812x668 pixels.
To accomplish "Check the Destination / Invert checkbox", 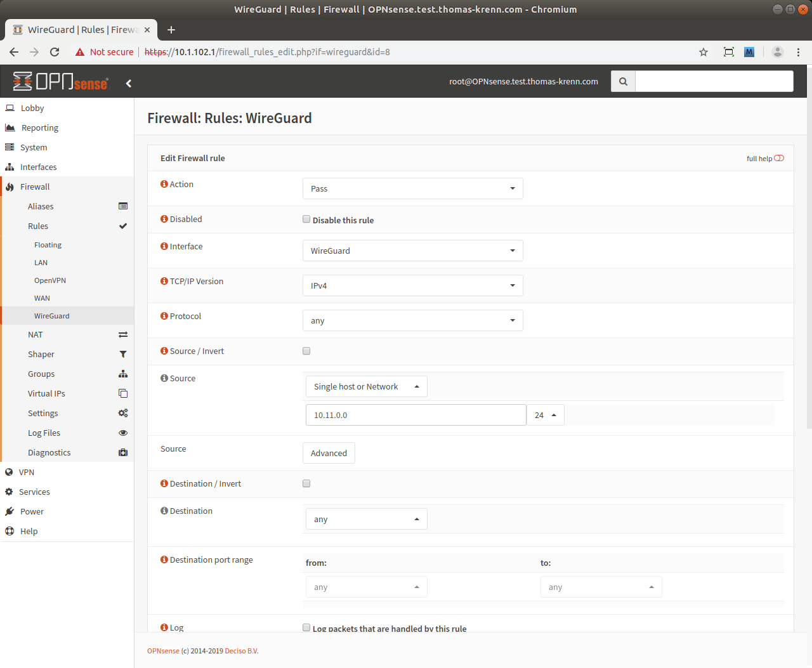I will [x=306, y=483].
